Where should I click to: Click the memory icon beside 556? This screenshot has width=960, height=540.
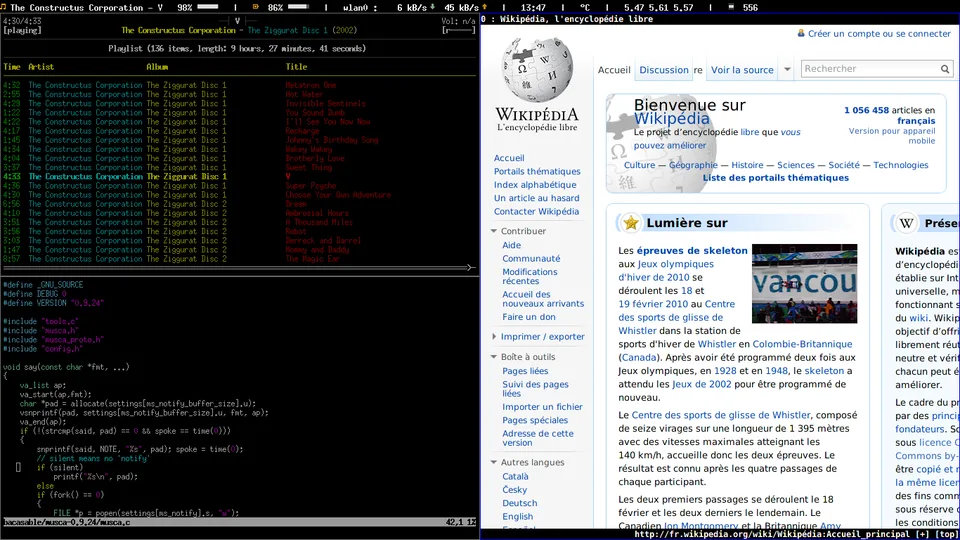pos(731,7)
